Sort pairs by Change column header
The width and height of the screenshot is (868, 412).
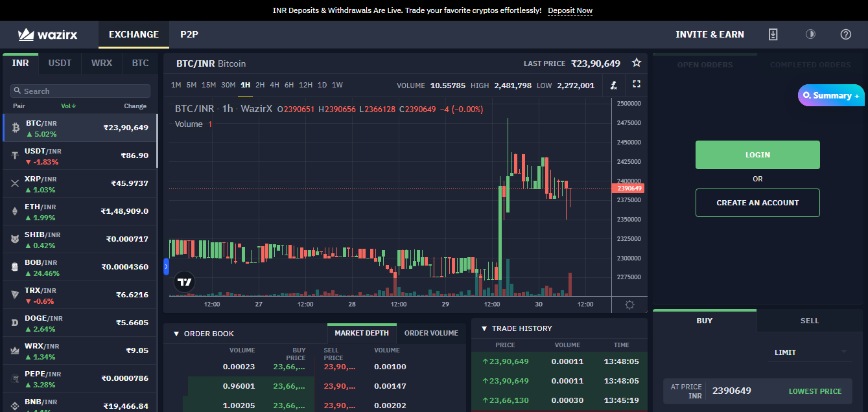[135, 106]
